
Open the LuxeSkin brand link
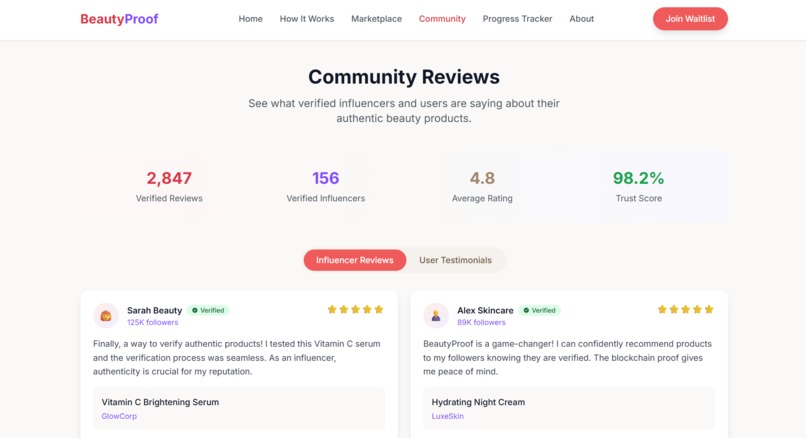[448, 416]
